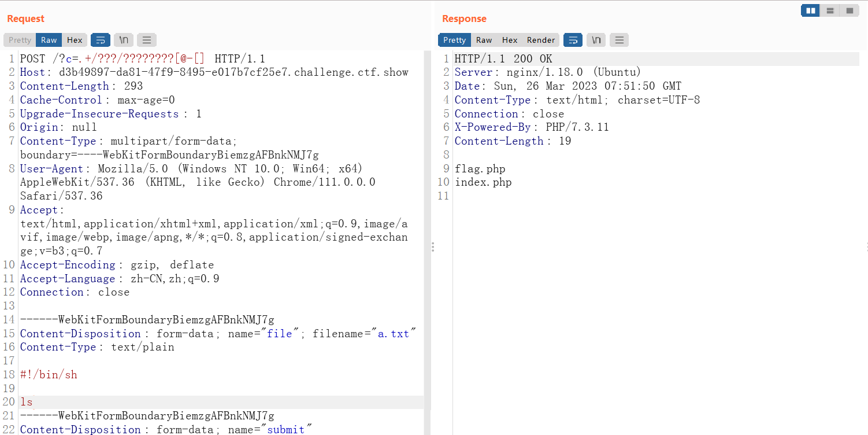Click the Content-Type: text/plain line
This screenshot has height=435, width=868.
click(97, 347)
